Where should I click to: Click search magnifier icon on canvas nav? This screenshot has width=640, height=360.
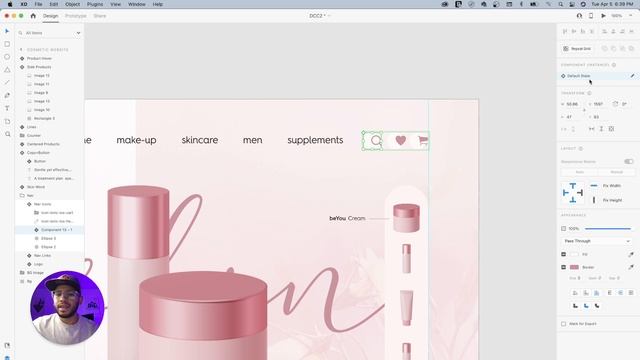coord(376,141)
